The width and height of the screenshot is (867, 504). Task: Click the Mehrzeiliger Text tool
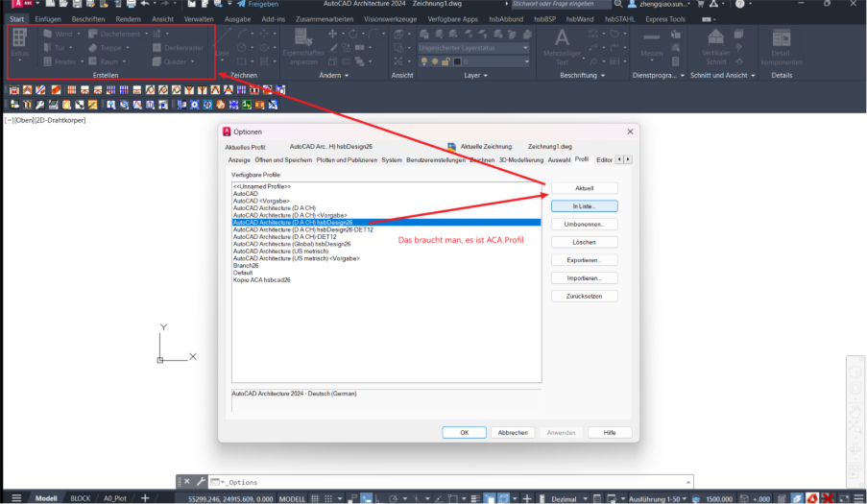[x=563, y=47]
